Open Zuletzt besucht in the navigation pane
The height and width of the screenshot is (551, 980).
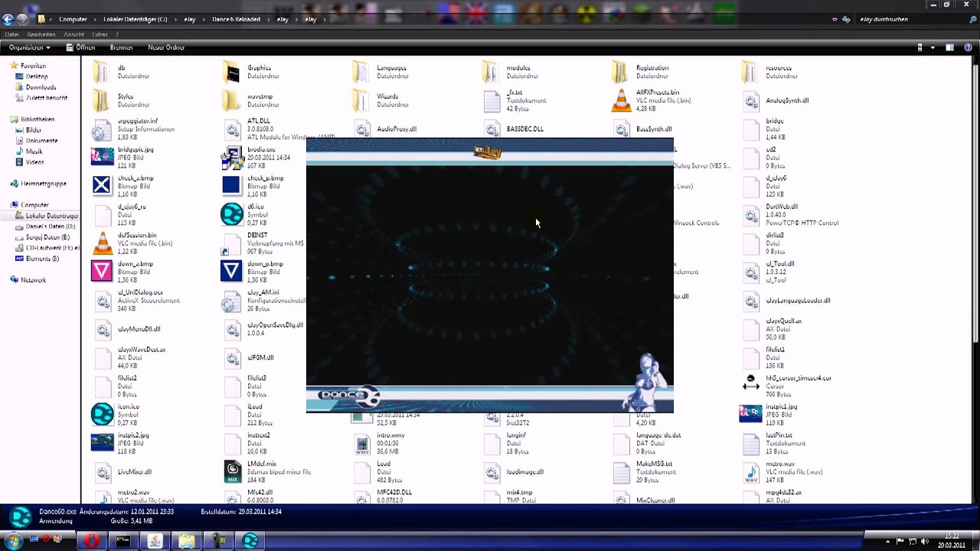point(46,98)
